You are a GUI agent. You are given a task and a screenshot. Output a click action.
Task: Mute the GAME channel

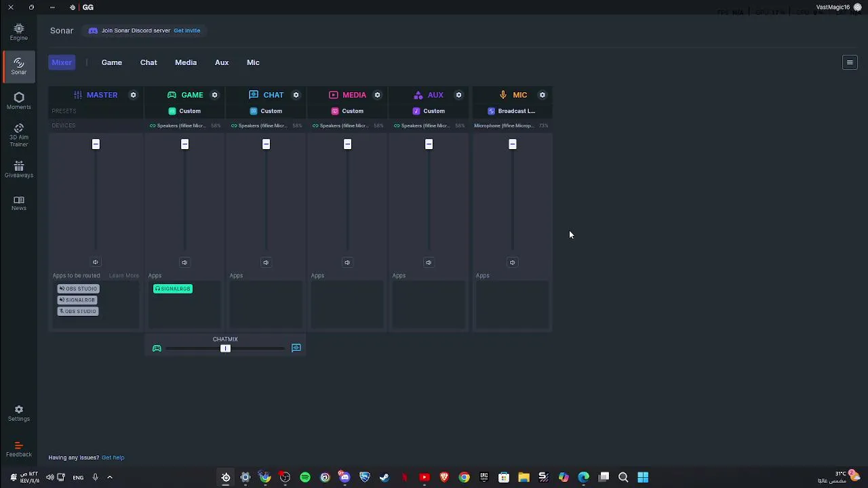tap(184, 262)
